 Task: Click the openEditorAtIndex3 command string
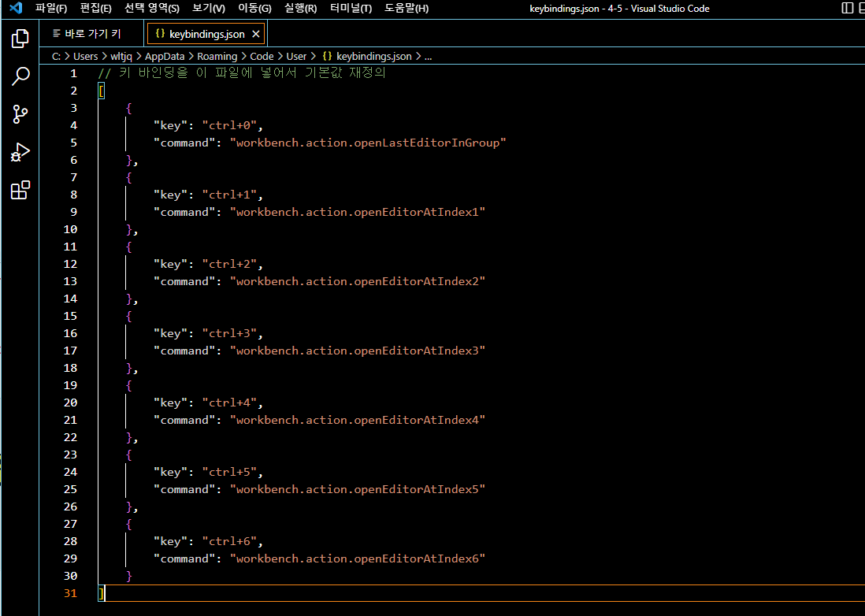pyautogui.click(x=358, y=351)
